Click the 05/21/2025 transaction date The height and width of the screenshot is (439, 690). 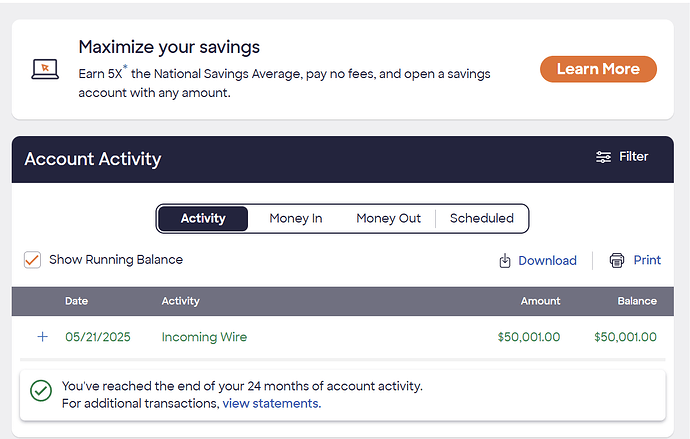pos(98,337)
